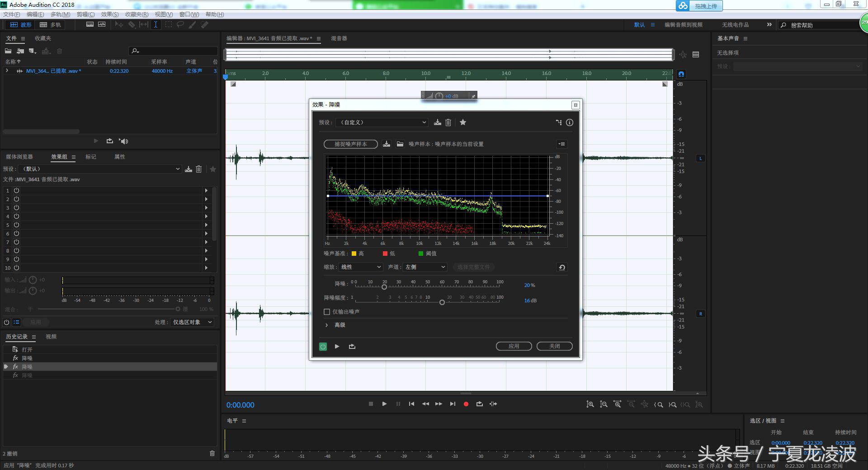Enable the 仅输出噪声 checkbox
This screenshot has height=470, width=868.
tap(327, 312)
